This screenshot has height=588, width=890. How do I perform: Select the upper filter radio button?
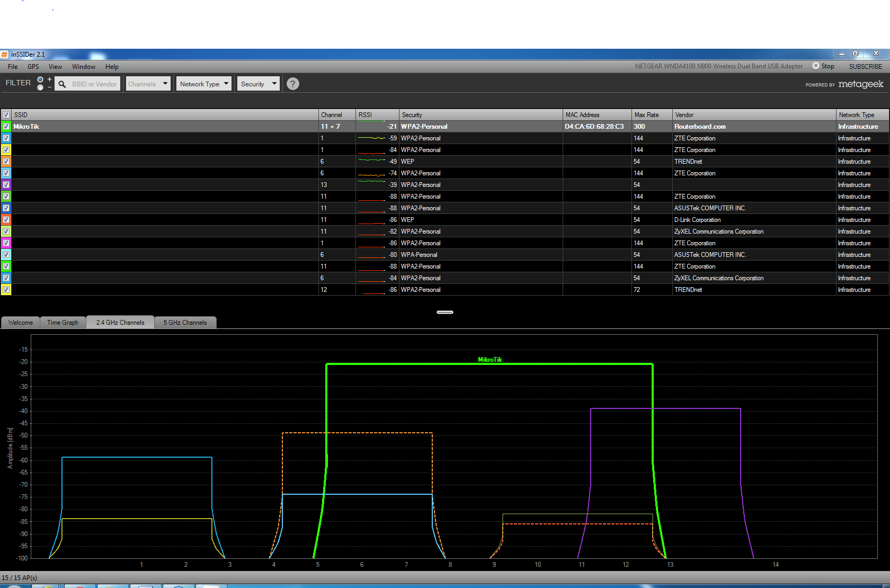(40, 79)
